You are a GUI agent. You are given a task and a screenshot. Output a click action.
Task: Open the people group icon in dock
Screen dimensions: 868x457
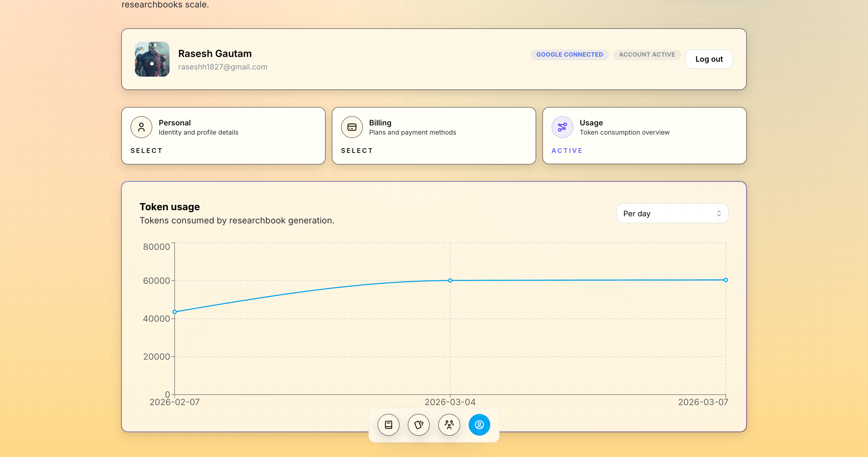click(449, 425)
